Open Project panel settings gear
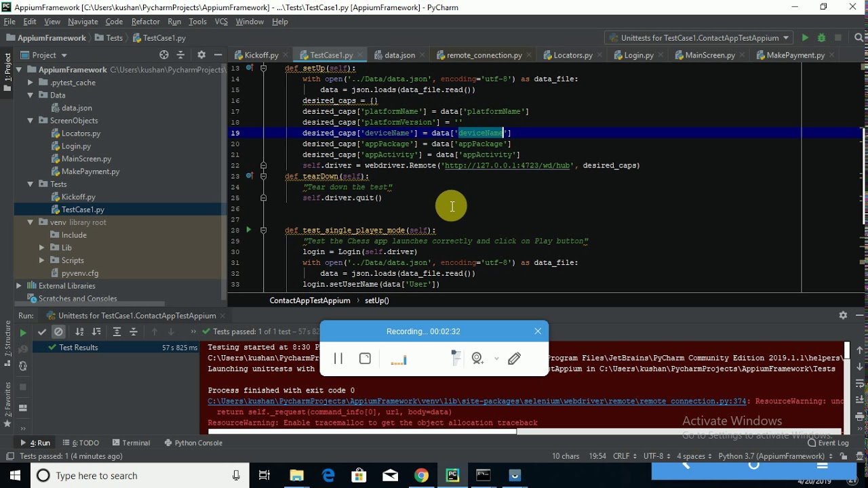This screenshot has height=488, width=868. point(201,55)
